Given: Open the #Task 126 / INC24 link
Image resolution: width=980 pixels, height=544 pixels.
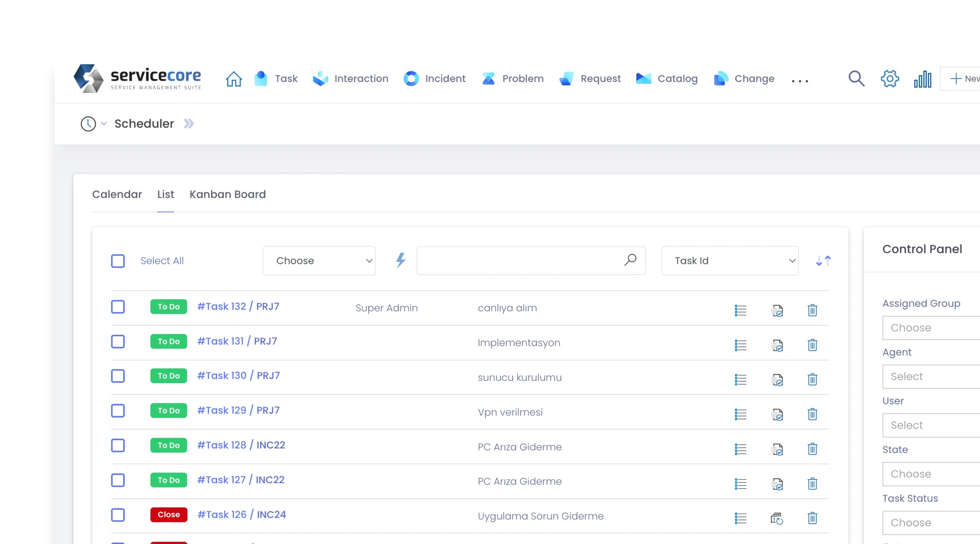Looking at the screenshot, I should click(242, 514).
